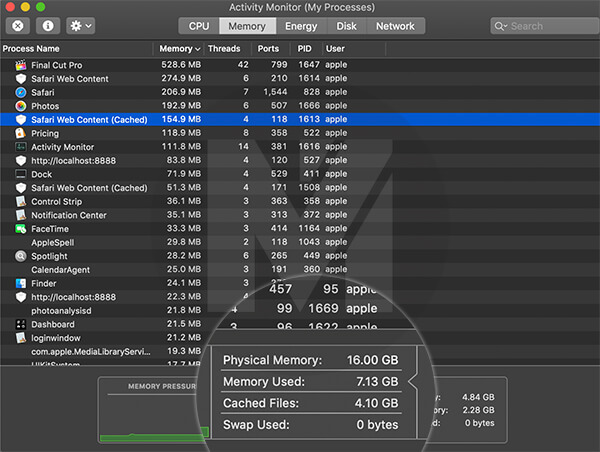Click shield icon of the highlighted Safari Web Content (Cached)
The width and height of the screenshot is (600, 452).
point(21,119)
